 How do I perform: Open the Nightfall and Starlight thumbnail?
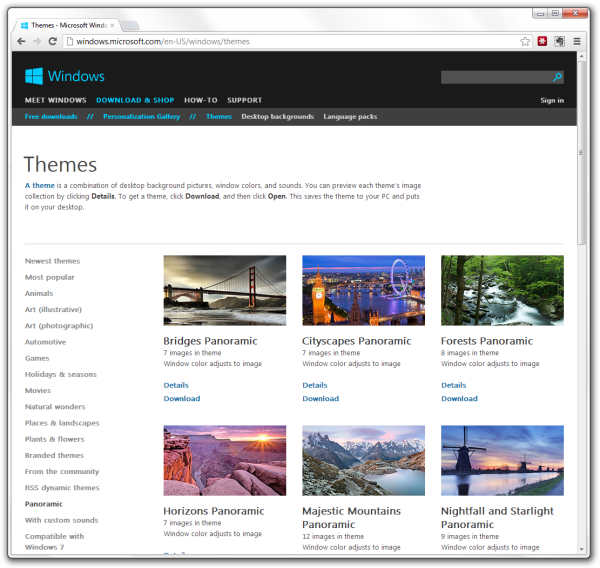502,460
